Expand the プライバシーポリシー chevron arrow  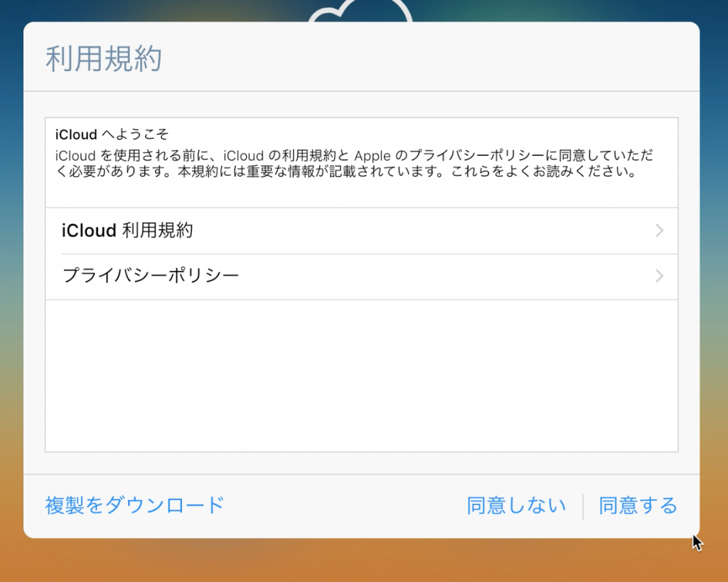pyautogui.click(x=659, y=276)
